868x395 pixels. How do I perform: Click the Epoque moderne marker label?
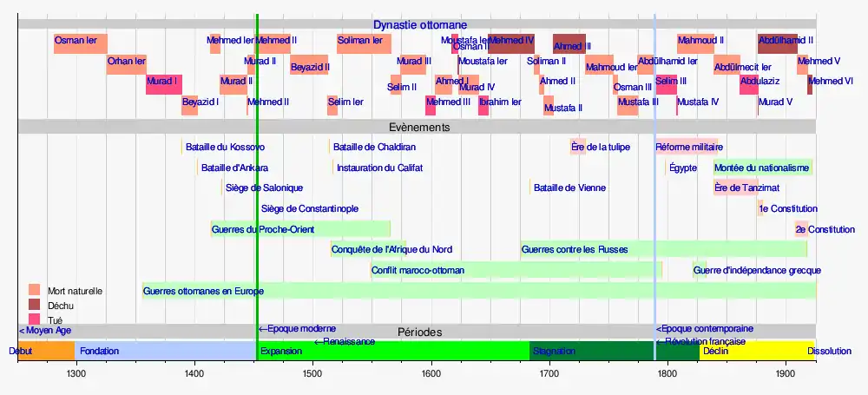click(x=298, y=329)
